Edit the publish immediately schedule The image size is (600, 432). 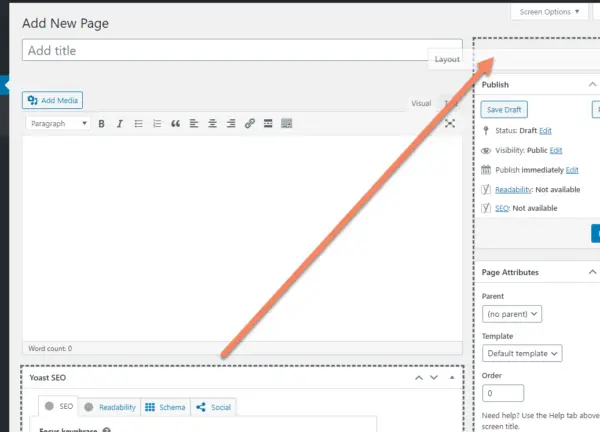coord(572,170)
